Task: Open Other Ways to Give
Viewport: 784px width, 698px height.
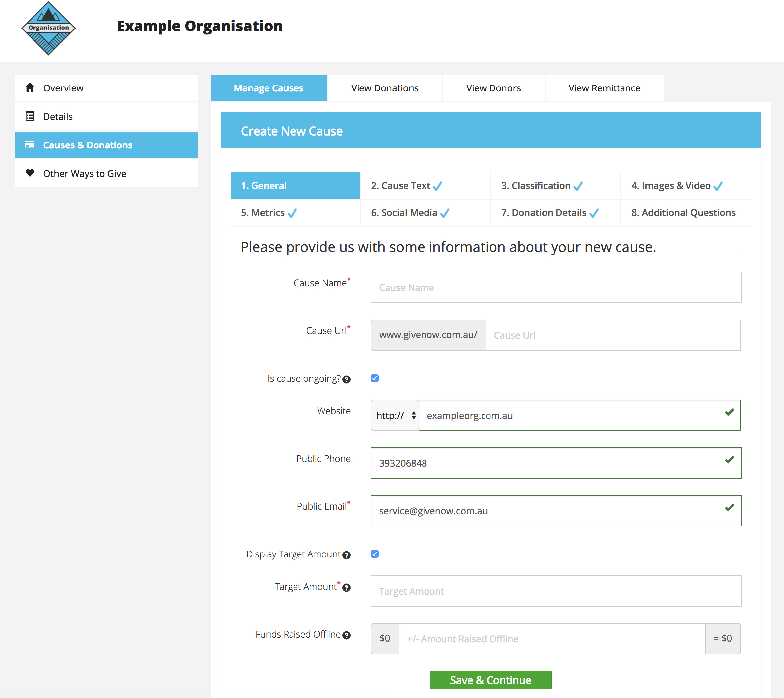Action: tap(106, 173)
